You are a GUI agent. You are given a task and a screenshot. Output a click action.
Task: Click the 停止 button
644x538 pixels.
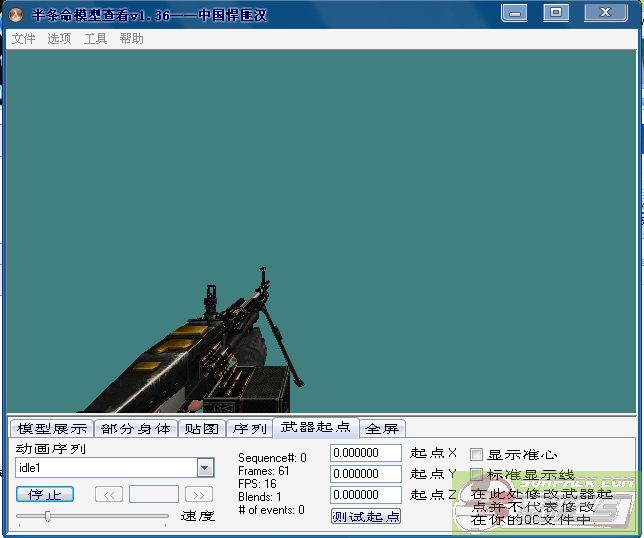coord(45,494)
